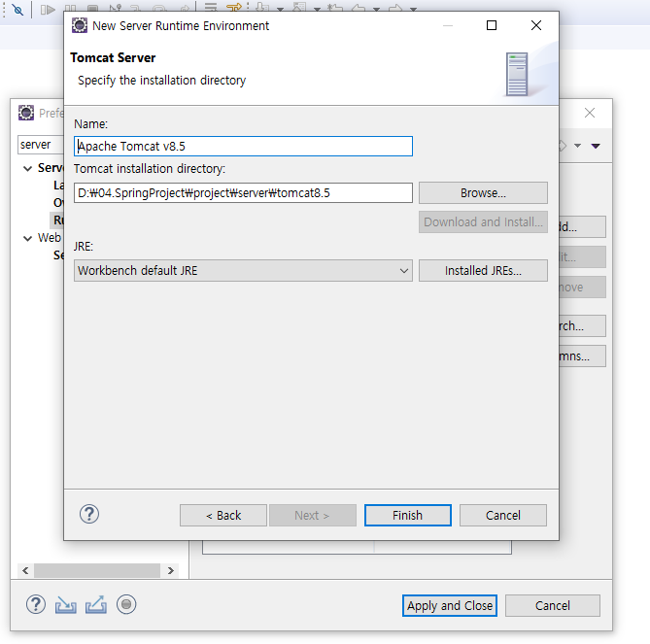Go back with the < Back button

[223, 515]
